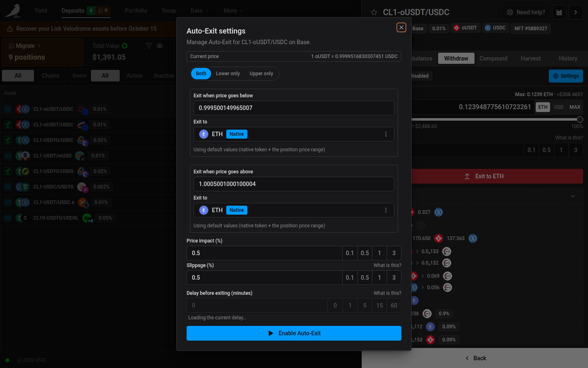Open Need help? support

526,12
